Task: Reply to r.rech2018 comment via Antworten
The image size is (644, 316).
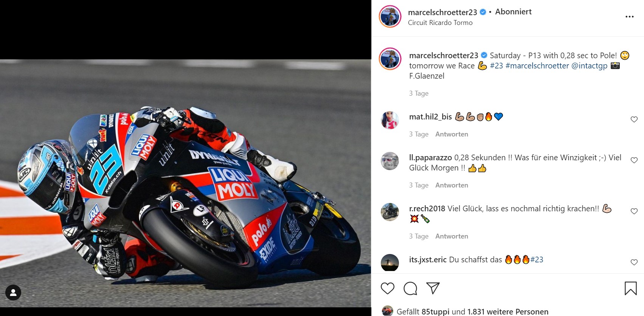Action: click(x=452, y=236)
